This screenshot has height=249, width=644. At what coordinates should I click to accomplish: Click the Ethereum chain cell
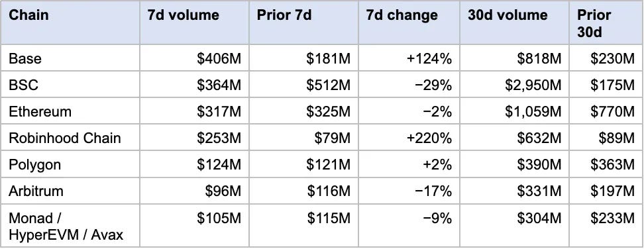click(x=70, y=111)
